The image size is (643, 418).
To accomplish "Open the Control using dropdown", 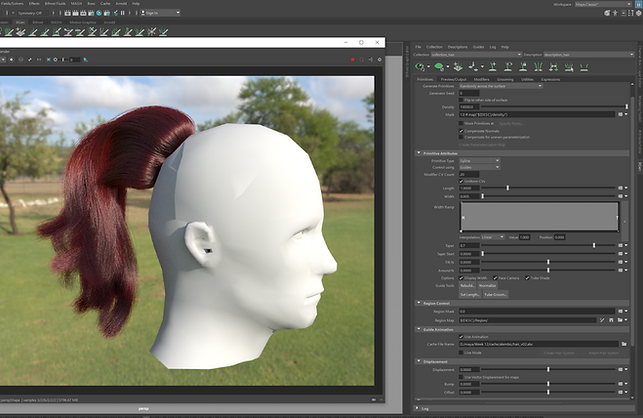I will [x=479, y=167].
